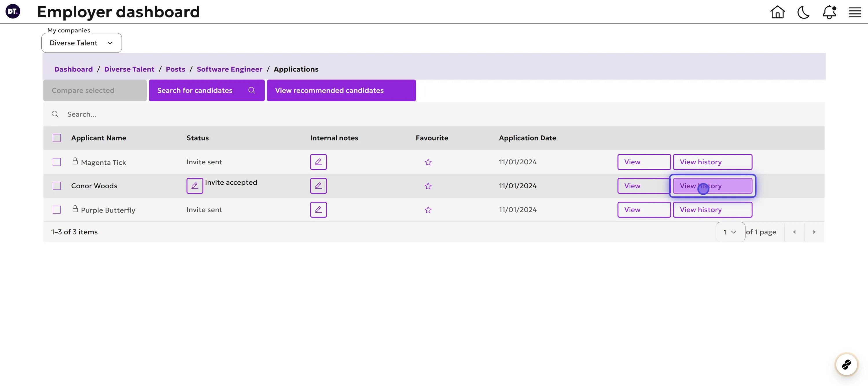Viewport: 868px width, 386px height.
Task: Open notifications bell icon
Action: [x=829, y=12]
